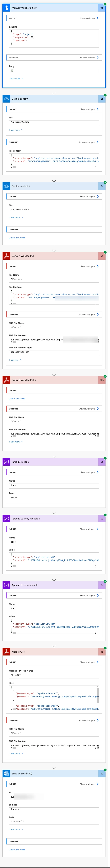Viewport: 110px width, 868px height.
Task: Show raw inputs for Merge PDFs
Action: tap(89, 662)
